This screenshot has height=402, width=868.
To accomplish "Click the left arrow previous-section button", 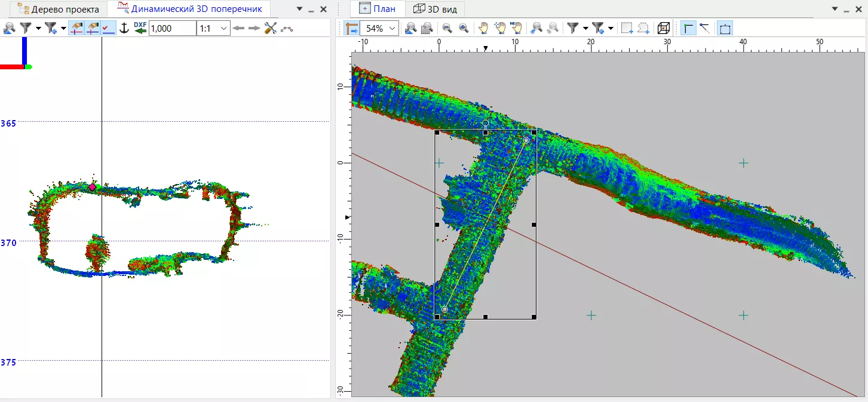I will tap(239, 28).
